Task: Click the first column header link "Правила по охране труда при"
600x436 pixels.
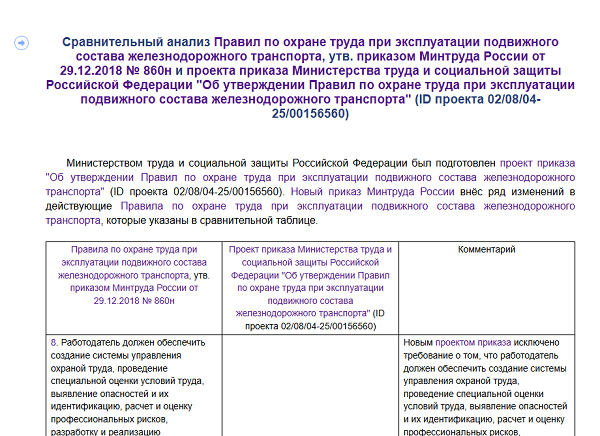Action: (134, 250)
